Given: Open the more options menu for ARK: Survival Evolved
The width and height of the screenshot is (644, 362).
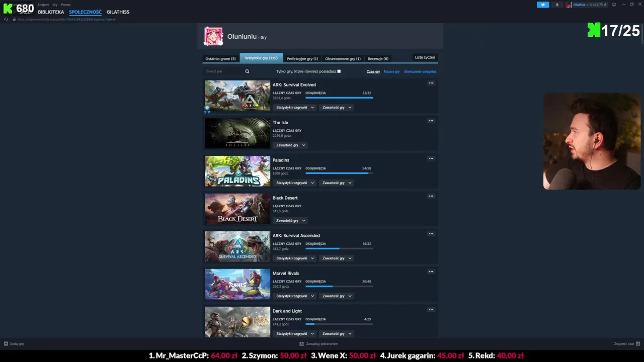Looking at the screenshot, I should point(431,83).
